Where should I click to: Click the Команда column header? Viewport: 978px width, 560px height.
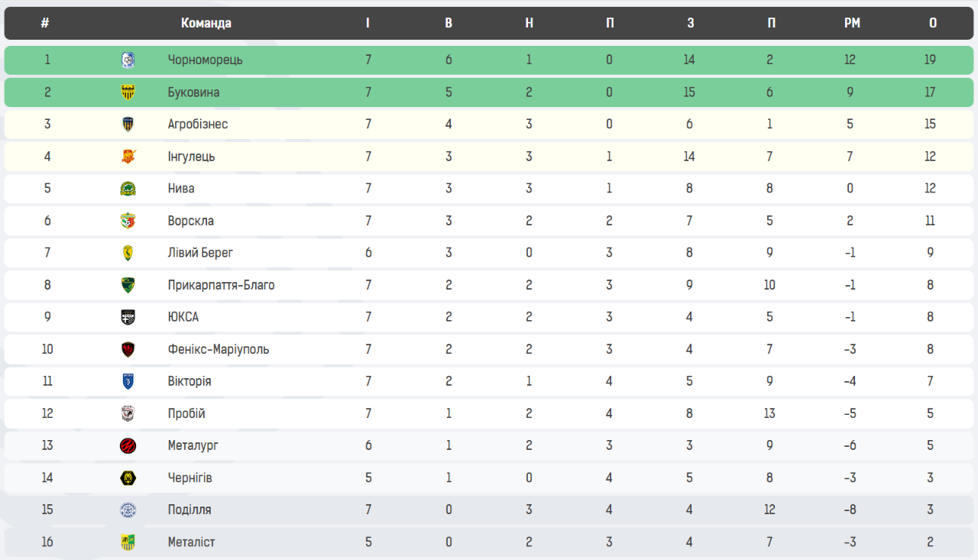click(206, 23)
